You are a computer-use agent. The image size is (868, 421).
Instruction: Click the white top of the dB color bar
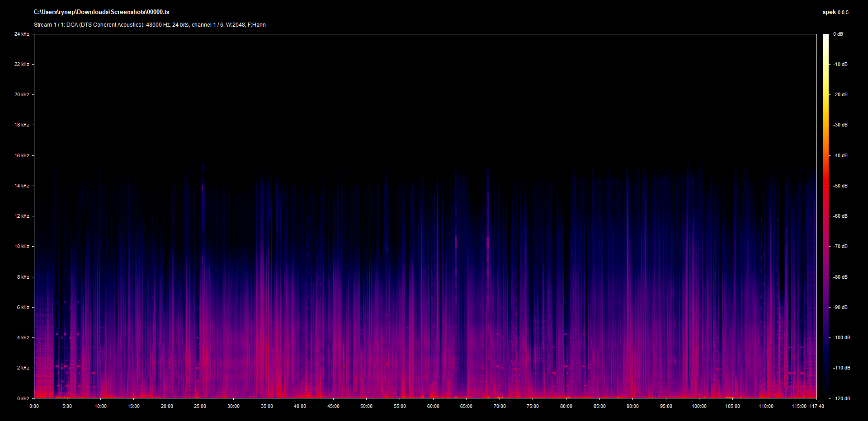click(826, 37)
